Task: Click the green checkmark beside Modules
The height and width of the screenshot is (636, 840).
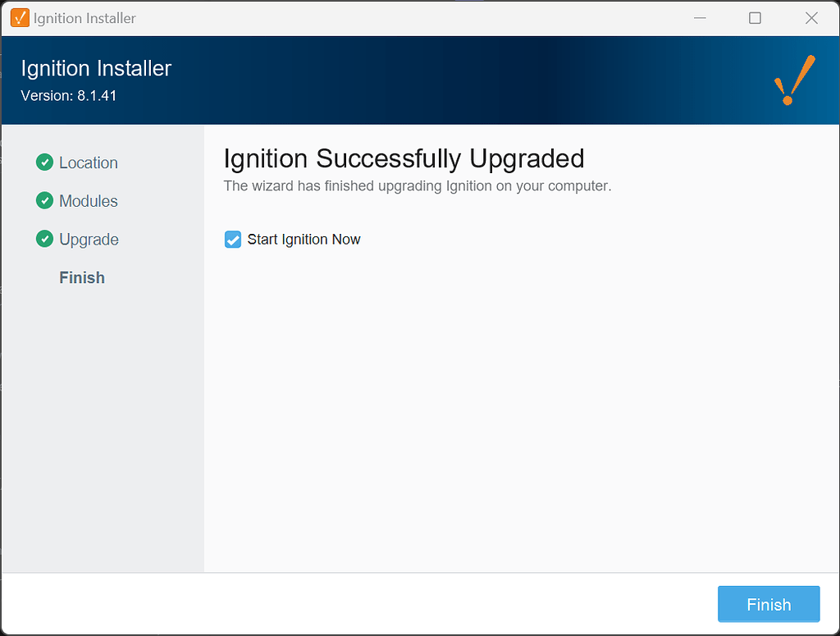Action: (44, 201)
